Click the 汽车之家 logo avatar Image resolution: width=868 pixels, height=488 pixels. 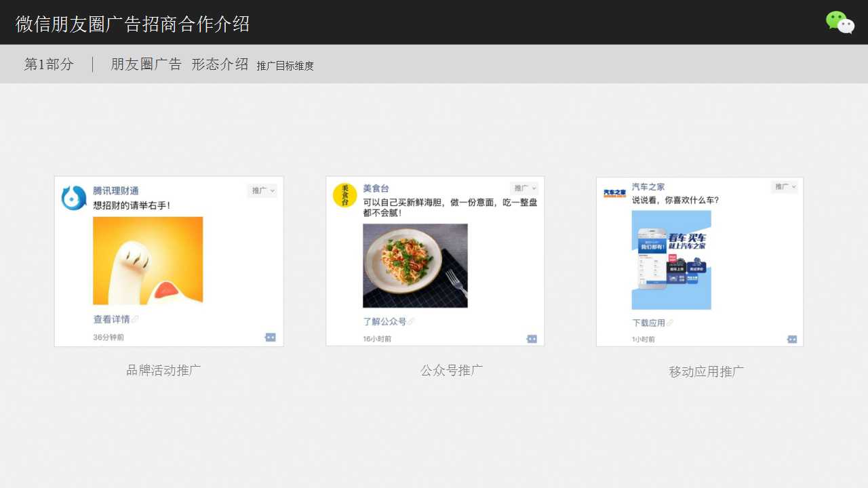[x=614, y=194]
